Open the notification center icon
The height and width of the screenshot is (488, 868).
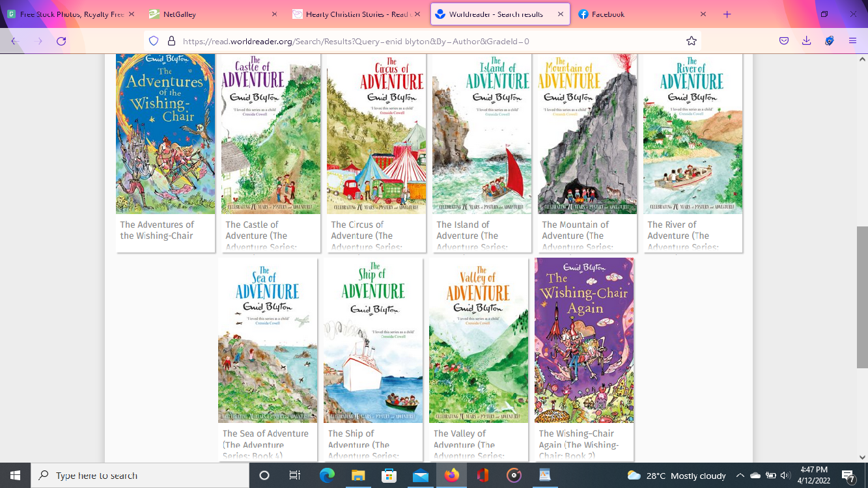[848, 476]
